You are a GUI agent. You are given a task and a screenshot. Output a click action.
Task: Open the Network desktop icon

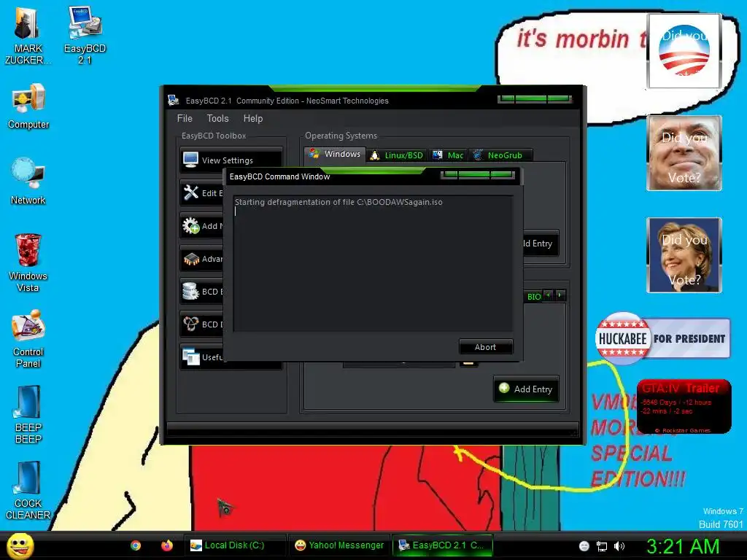point(28,181)
